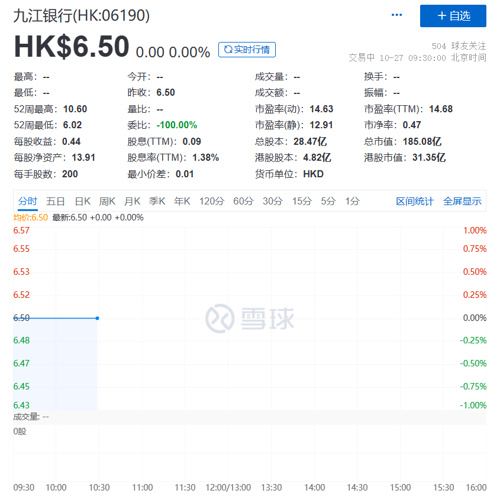The image size is (500, 500).
Task: Click the 委比 value -100.00%
Action: 177,125
